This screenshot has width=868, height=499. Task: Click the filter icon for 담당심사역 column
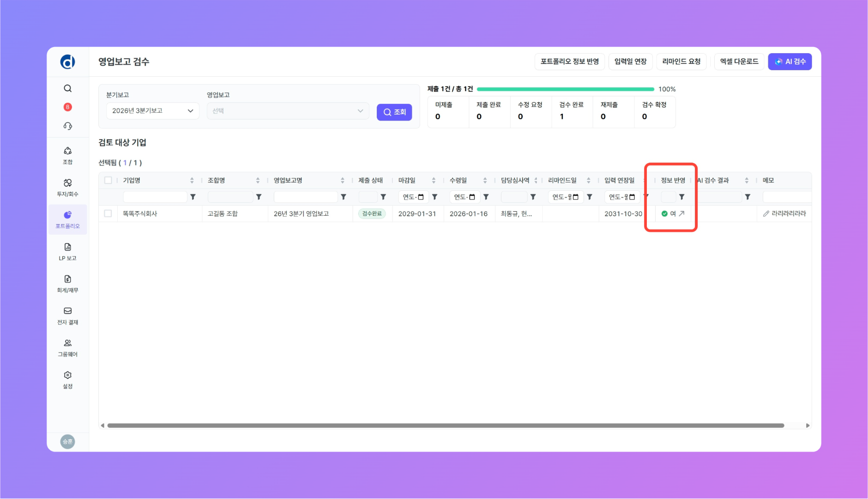click(533, 197)
